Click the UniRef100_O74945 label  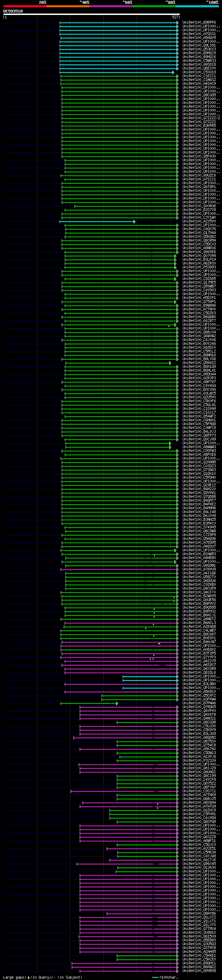(x=199, y=527)
